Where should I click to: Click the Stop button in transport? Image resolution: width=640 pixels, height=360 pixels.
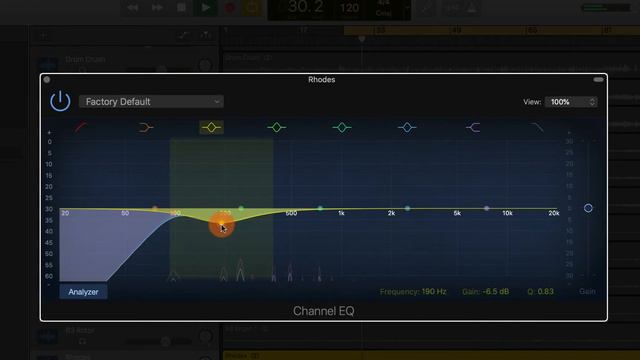coord(182,7)
